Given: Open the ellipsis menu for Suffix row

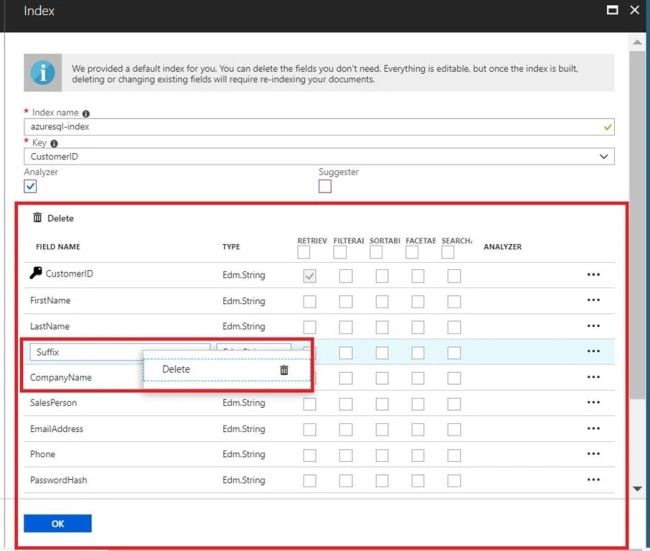Looking at the screenshot, I should 593,351.
